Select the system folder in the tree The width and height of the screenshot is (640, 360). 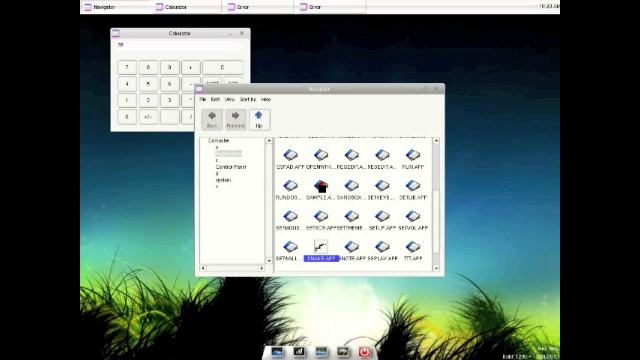click(223, 180)
